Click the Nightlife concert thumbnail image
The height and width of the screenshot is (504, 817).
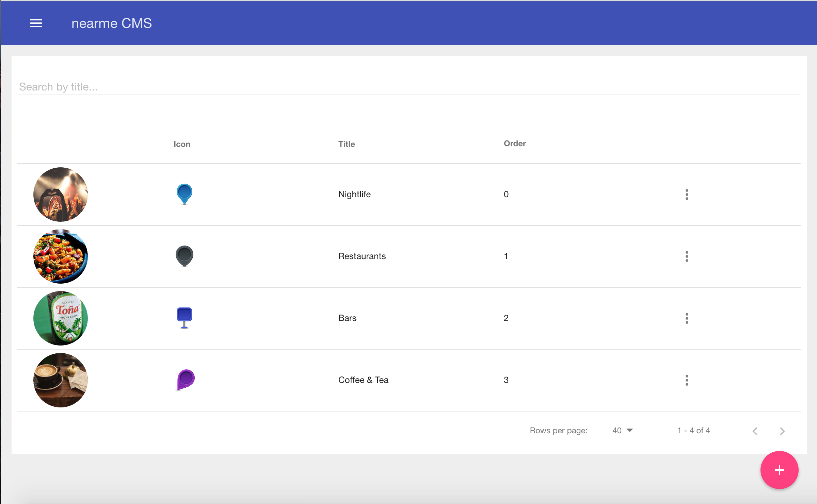click(x=60, y=194)
